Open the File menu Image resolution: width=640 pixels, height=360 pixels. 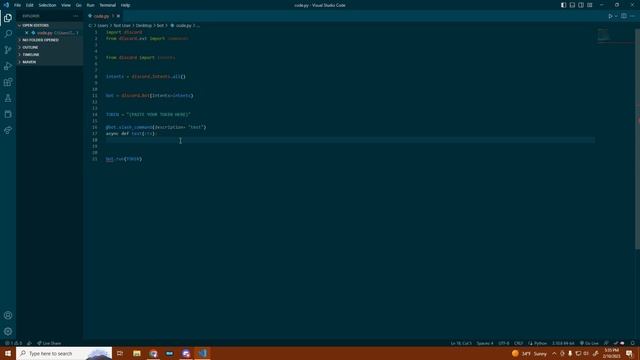[18, 5]
